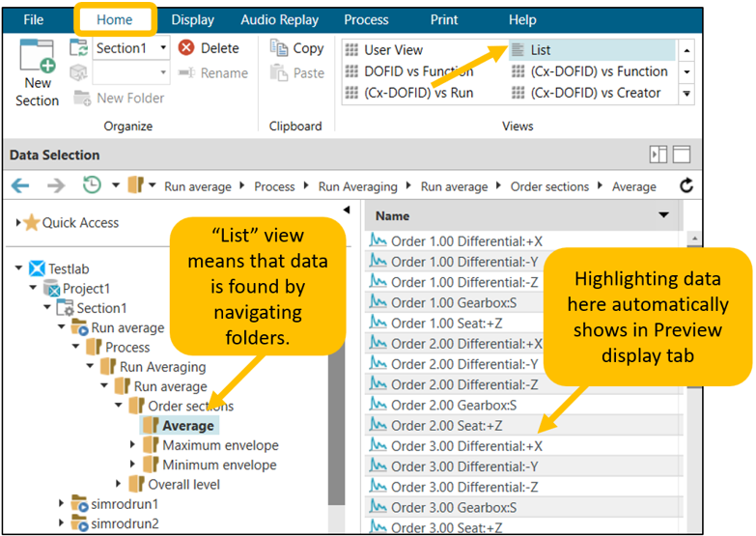Expand the Maximum envelope folder
This screenshot has width=756, height=536.
click(134, 445)
